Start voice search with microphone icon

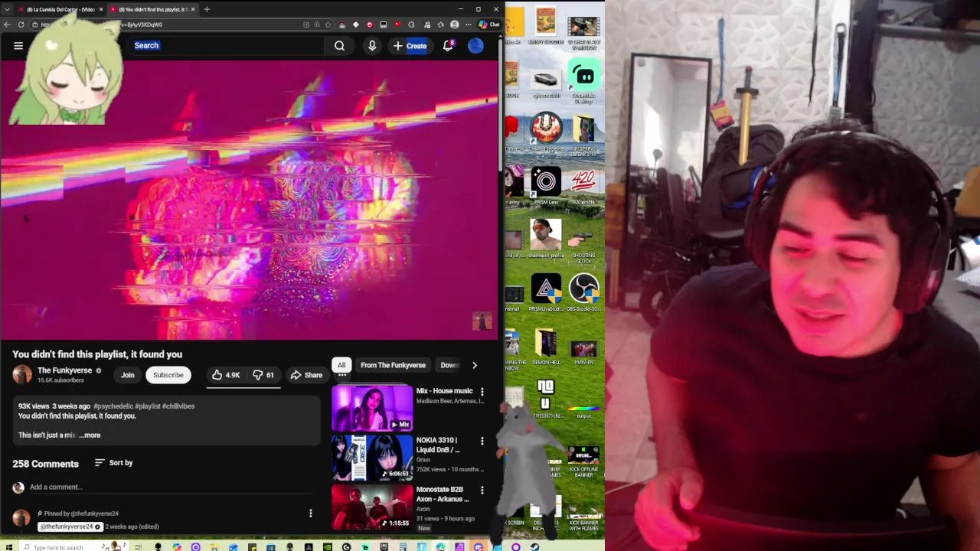(x=372, y=46)
